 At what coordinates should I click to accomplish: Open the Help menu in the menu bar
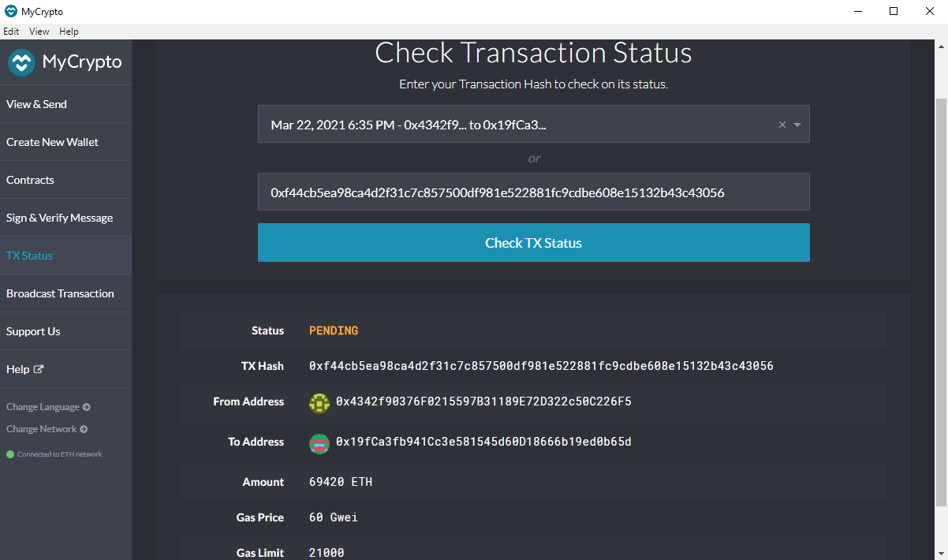pos(69,32)
